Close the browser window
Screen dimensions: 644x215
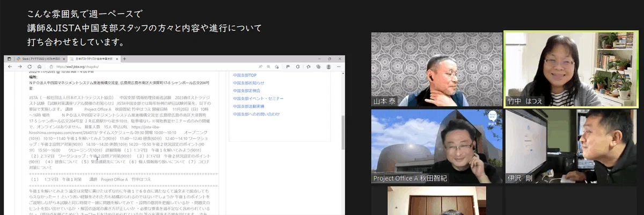coord(340,59)
